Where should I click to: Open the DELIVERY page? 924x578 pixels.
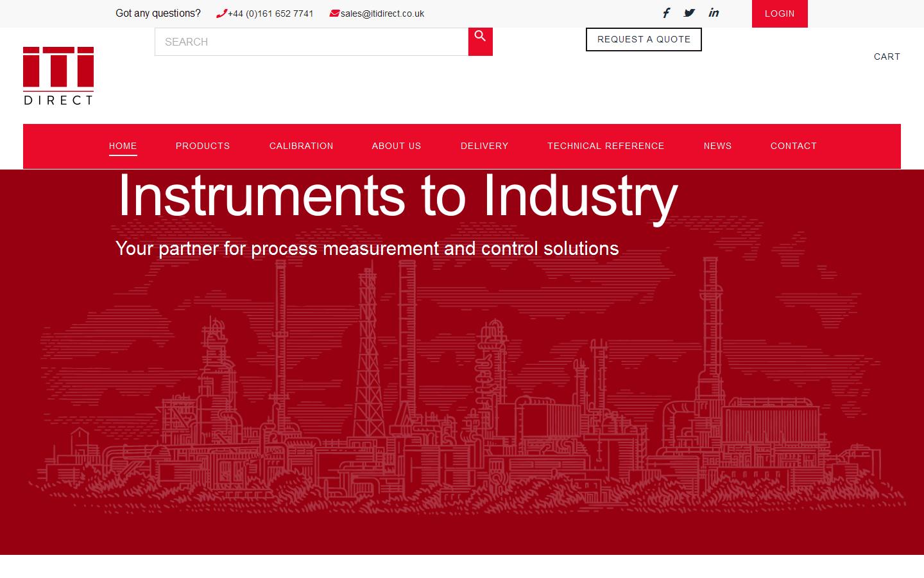tap(484, 146)
